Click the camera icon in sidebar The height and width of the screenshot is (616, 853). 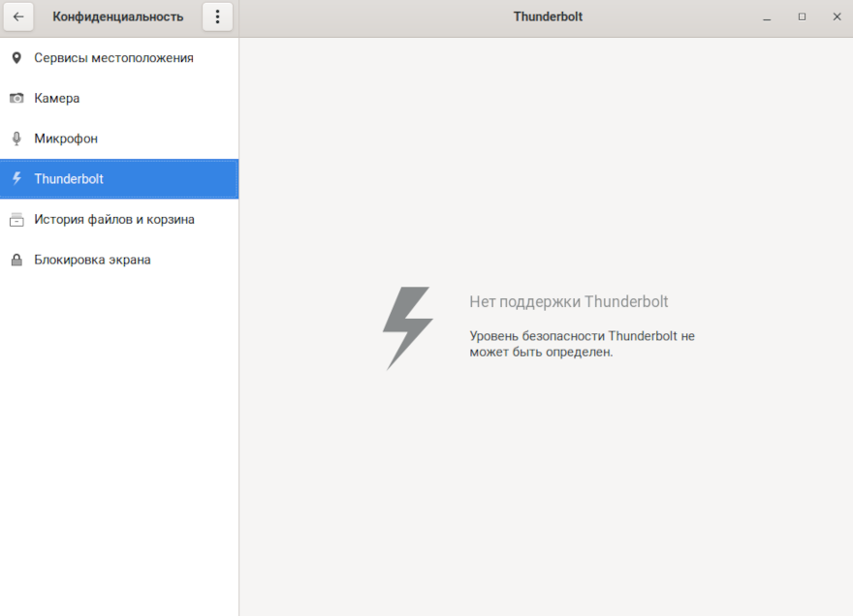(x=16, y=99)
